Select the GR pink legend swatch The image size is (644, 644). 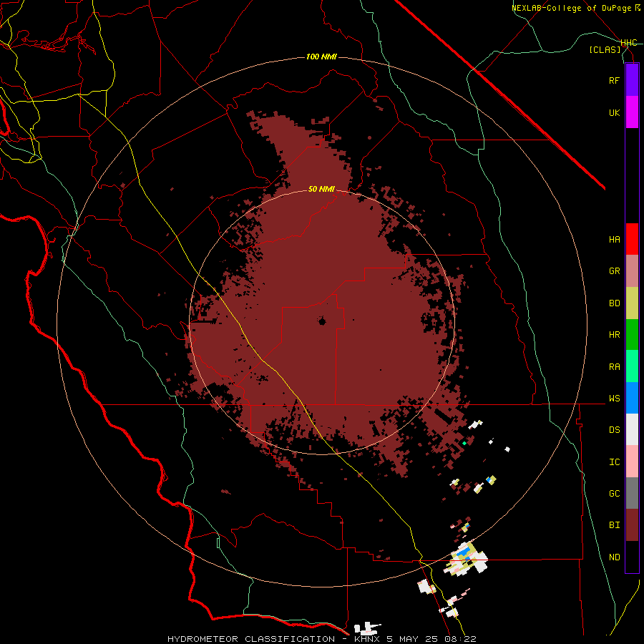(x=632, y=271)
